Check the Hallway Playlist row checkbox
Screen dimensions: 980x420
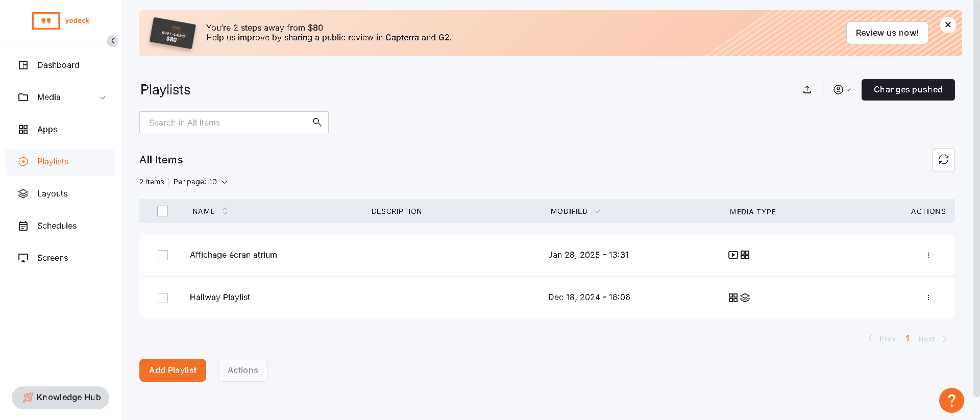point(163,298)
